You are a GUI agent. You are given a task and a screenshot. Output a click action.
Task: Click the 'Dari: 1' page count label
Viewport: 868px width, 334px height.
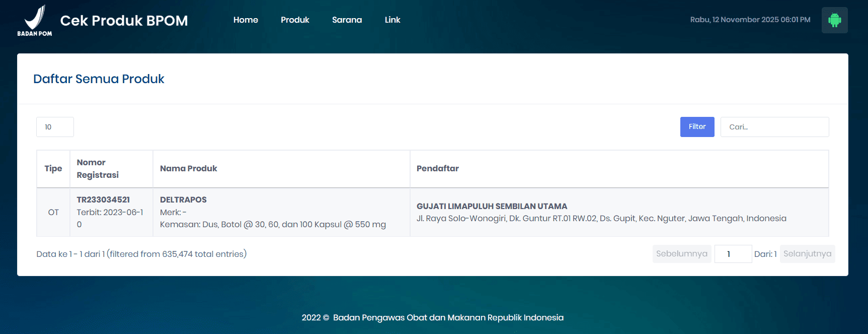765,254
